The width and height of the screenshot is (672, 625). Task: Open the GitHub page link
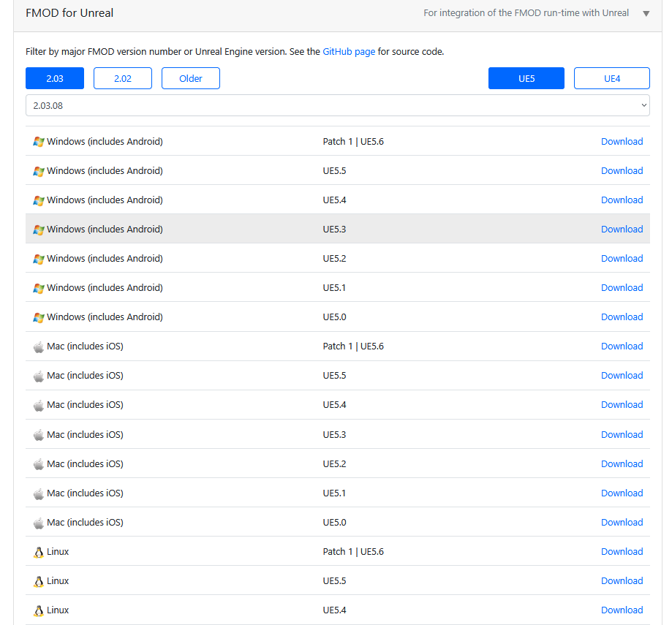point(349,51)
